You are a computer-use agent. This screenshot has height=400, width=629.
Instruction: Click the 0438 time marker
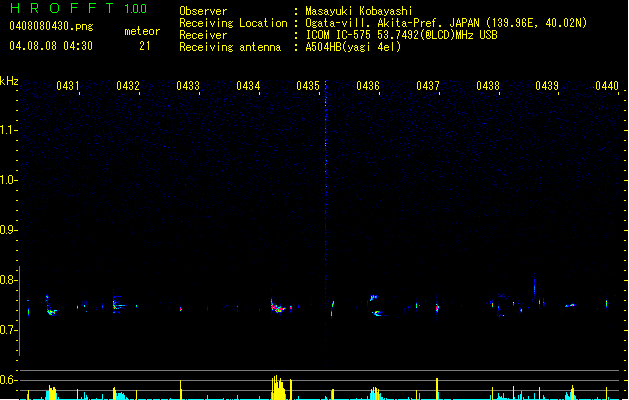click(x=488, y=86)
